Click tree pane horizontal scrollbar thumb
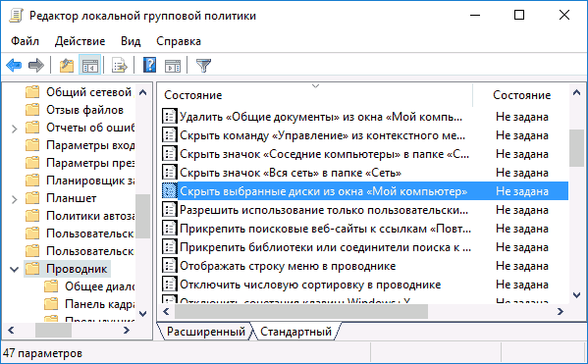 [53, 330]
